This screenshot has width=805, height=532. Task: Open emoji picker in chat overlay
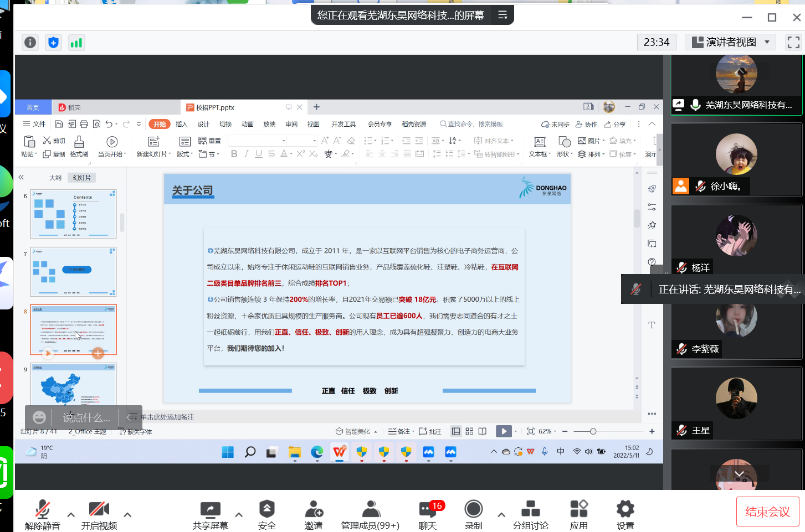tap(39, 417)
